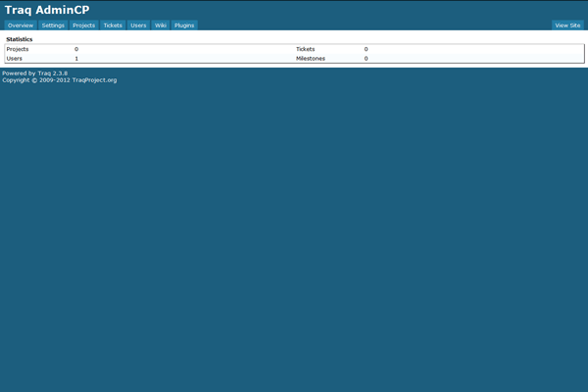Click the View Site button
588x392 pixels.
(567, 24)
